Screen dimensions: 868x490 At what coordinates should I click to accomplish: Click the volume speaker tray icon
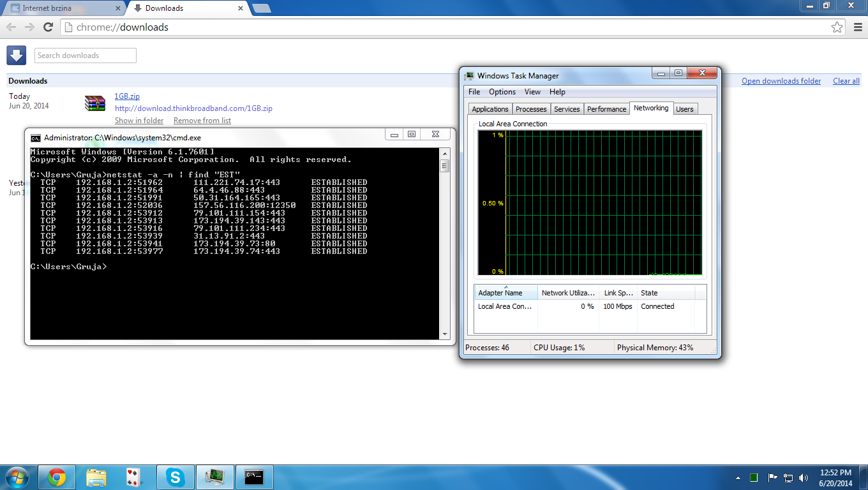pyautogui.click(x=804, y=477)
